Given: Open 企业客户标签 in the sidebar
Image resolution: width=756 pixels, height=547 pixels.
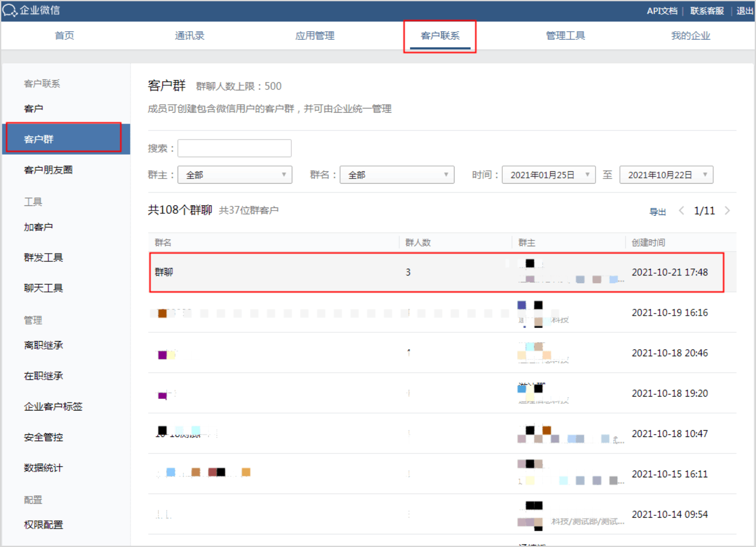Looking at the screenshot, I should (x=53, y=406).
